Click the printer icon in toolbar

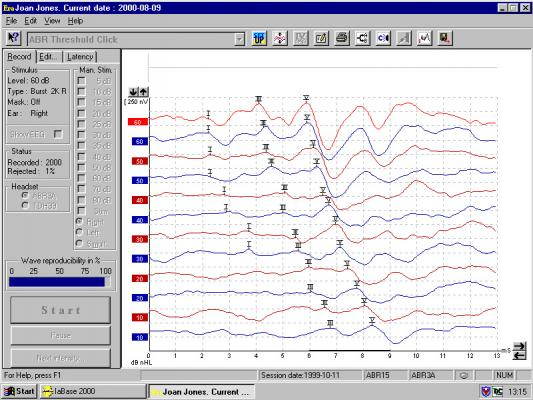tap(342, 38)
